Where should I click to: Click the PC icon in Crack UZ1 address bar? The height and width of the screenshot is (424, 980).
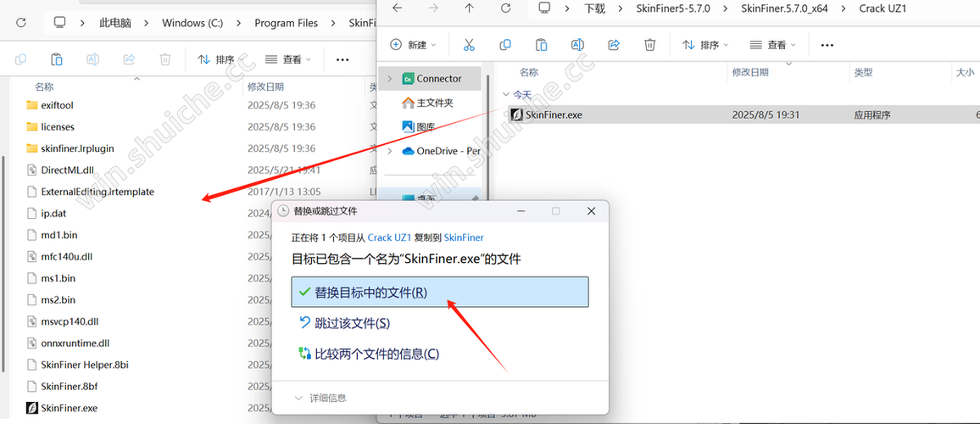[x=545, y=8]
